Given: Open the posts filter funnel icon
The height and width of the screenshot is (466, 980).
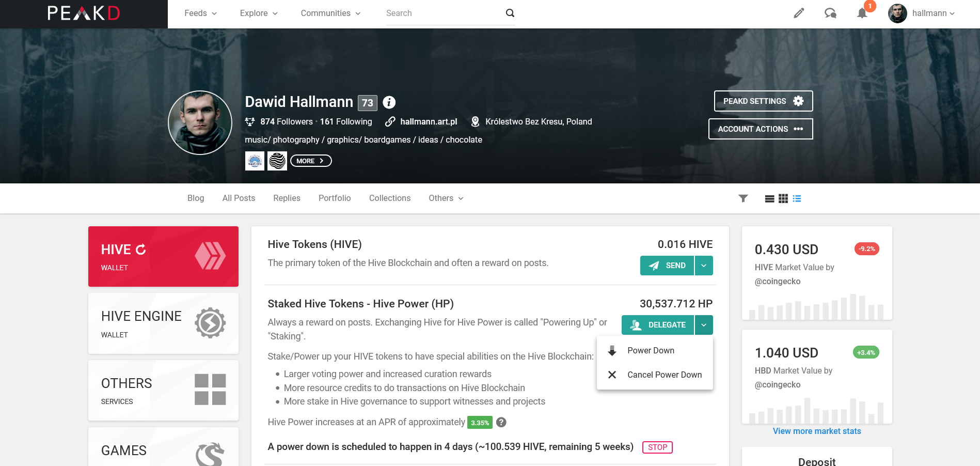Looking at the screenshot, I should point(743,198).
